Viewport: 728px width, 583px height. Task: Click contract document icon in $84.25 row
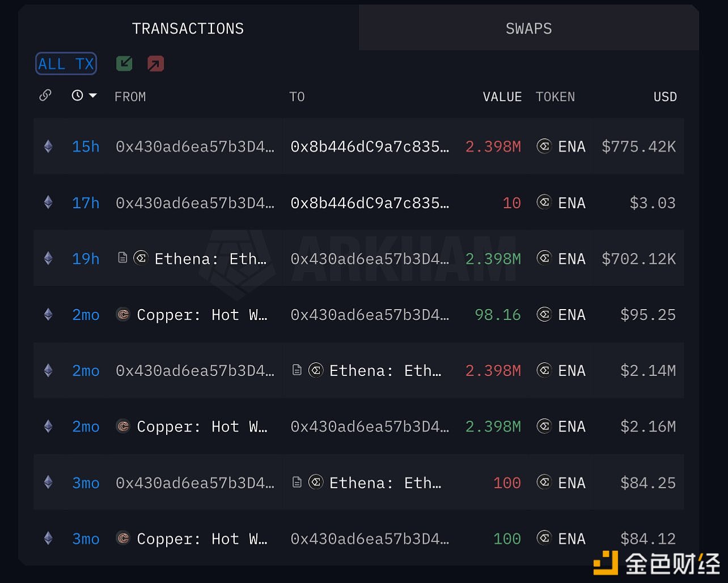tap(297, 482)
